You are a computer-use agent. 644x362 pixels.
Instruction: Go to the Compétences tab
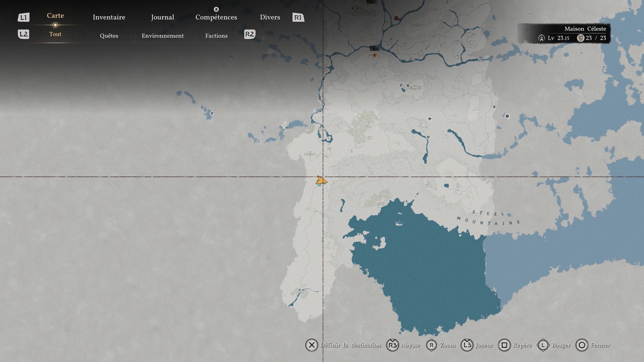(216, 17)
